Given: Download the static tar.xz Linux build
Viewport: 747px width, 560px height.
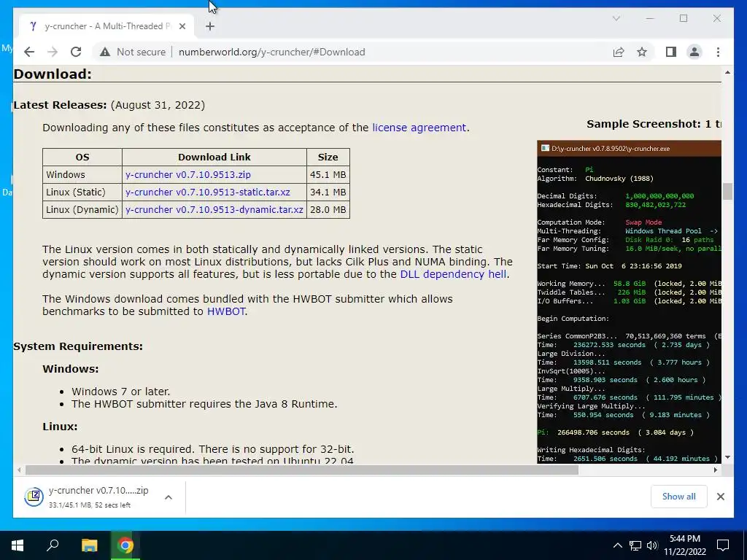Looking at the screenshot, I should (208, 192).
